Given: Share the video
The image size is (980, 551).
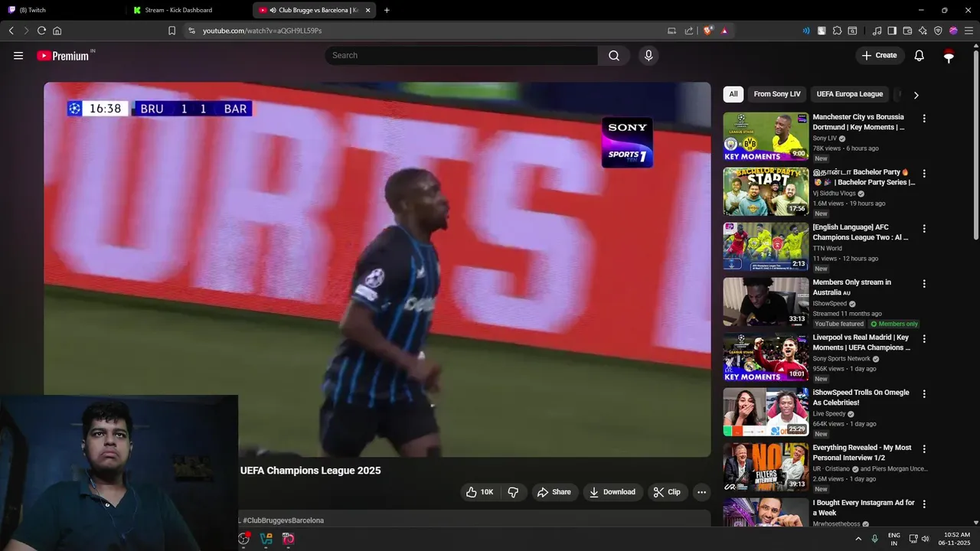Looking at the screenshot, I should [x=554, y=492].
